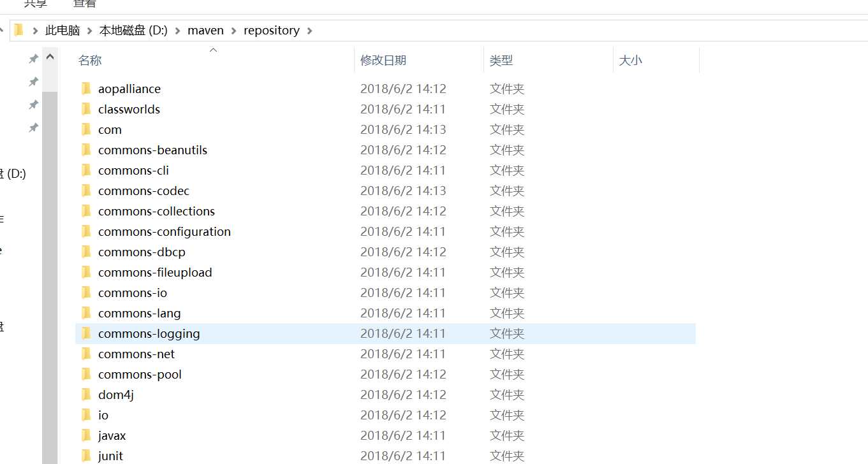Select the commons-configuration folder name
Viewport: 868px width, 464px height.
click(x=165, y=231)
